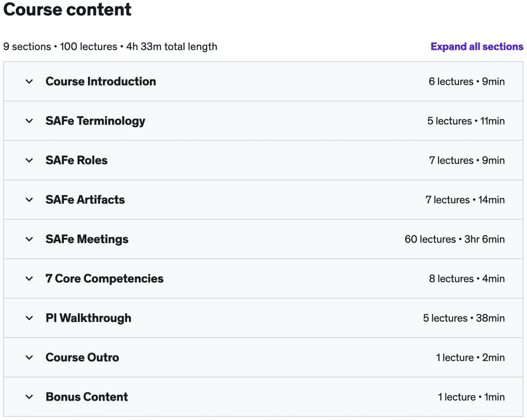Click chevron for 7 Core Competencies
The height and width of the screenshot is (420, 527).
tap(29, 279)
